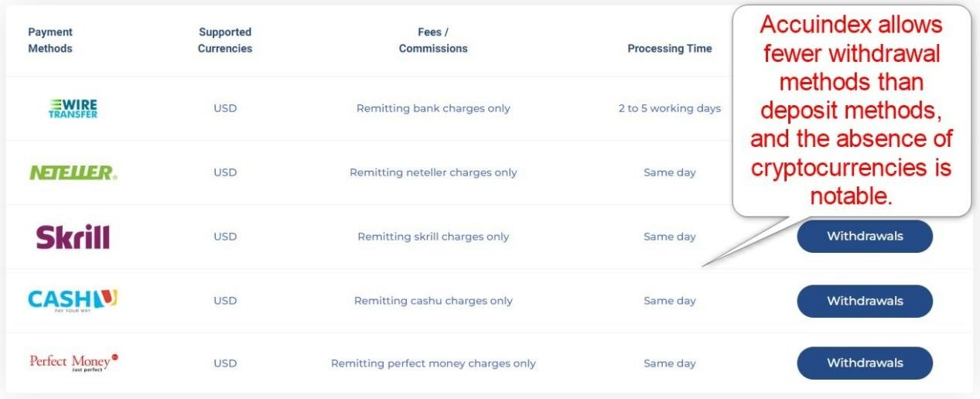Click the Processing Time column header
This screenshot has height=399, width=980.
pyautogui.click(x=669, y=48)
